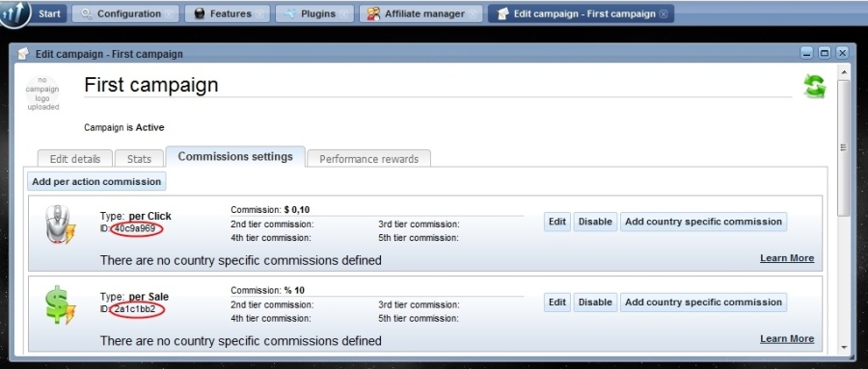
Task: Click the per Sale dollar icon
Action: coord(61,304)
